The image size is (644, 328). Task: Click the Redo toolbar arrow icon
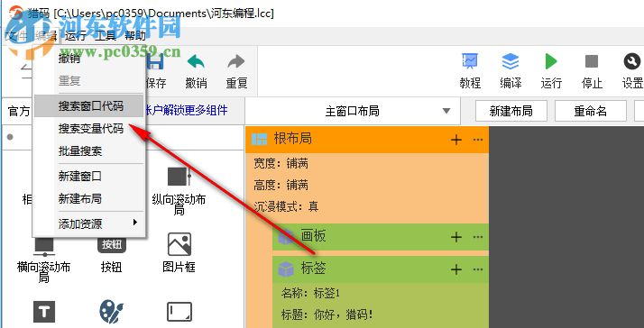pos(236,62)
